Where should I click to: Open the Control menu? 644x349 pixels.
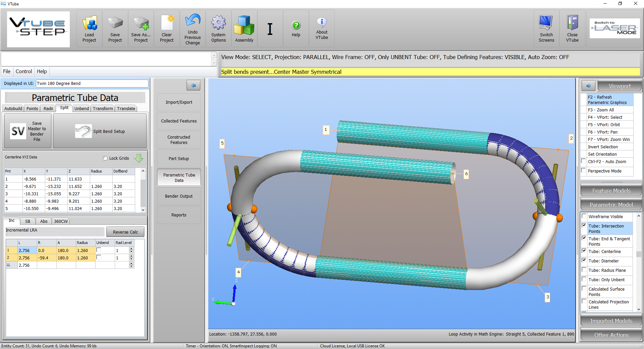pyautogui.click(x=24, y=71)
